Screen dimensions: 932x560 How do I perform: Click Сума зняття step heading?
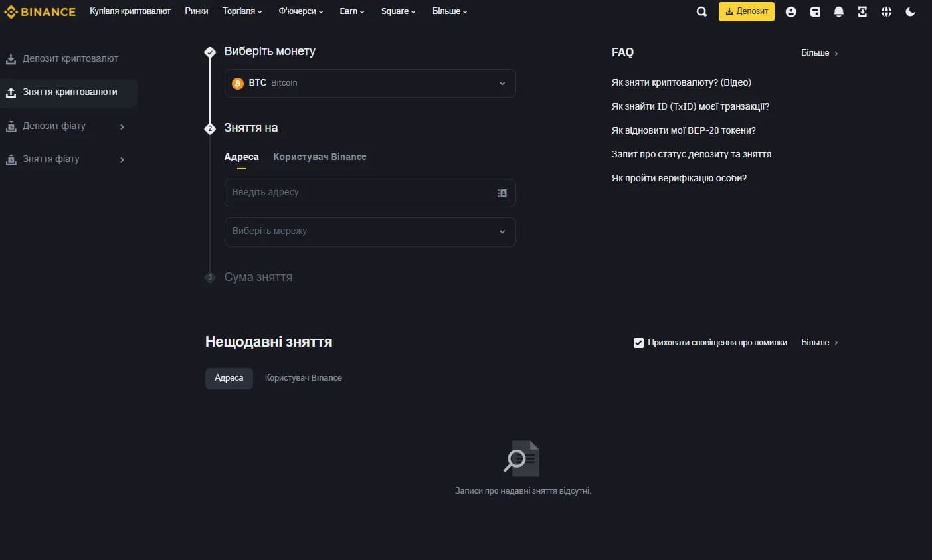point(258,277)
